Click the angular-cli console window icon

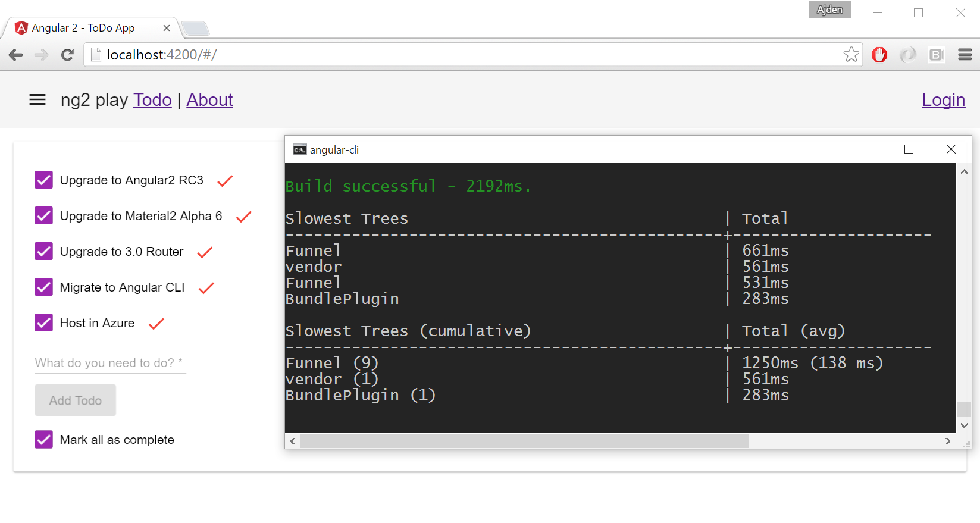[x=299, y=149]
